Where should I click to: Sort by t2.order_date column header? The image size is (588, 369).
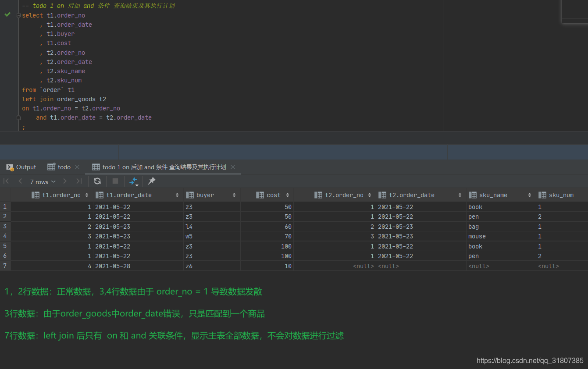click(421, 195)
